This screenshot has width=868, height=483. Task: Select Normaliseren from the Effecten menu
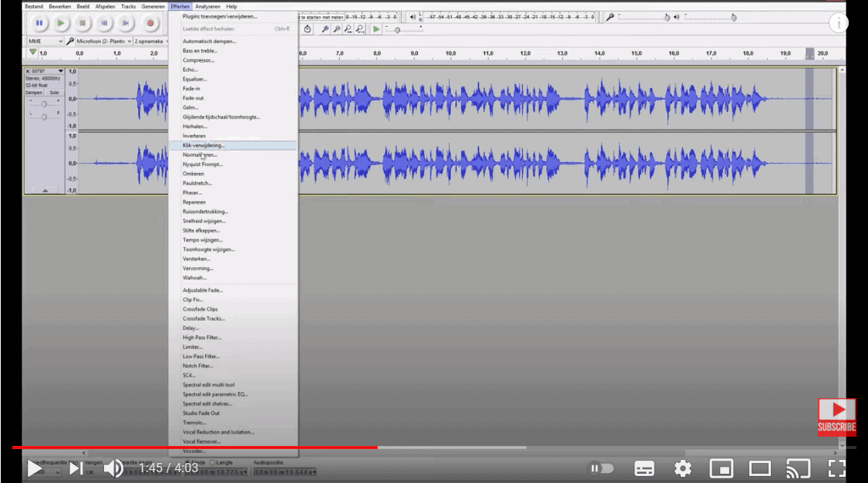point(233,154)
